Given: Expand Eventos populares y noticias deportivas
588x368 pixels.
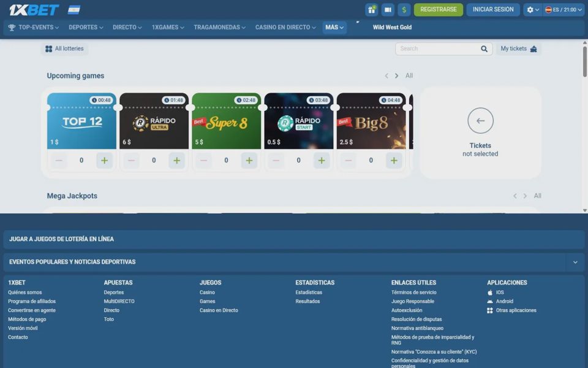Looking at the screenshot, I should 575,262.
